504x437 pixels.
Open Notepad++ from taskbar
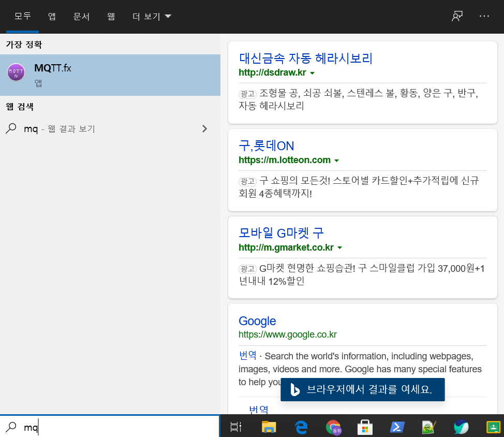[x=429, y=427]
